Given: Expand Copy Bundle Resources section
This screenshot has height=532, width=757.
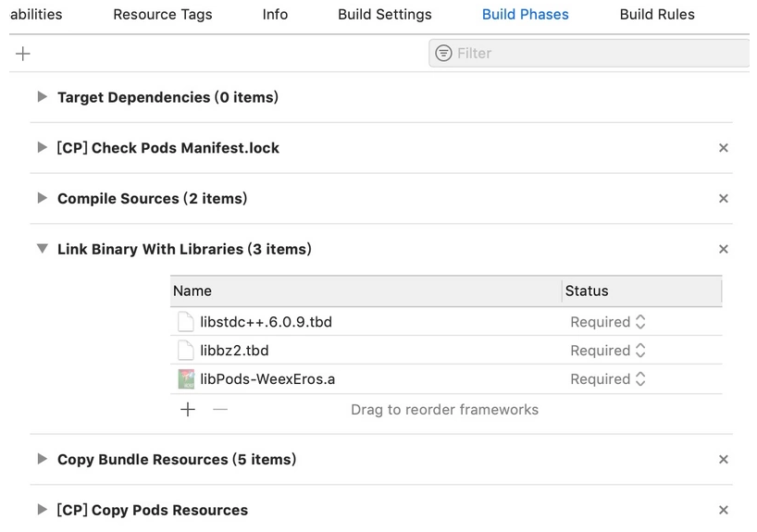Looking at the screenshot, I should tap(42, 459).
